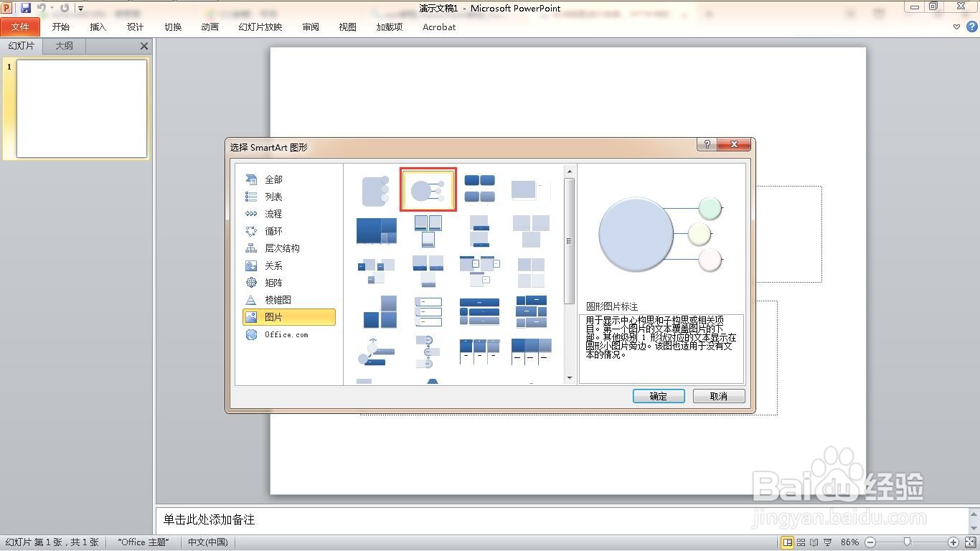Screen dimensions: 980x551
Task: Click the SmartArt gallery scroll-down arrow
Action: tap(570, 378)
